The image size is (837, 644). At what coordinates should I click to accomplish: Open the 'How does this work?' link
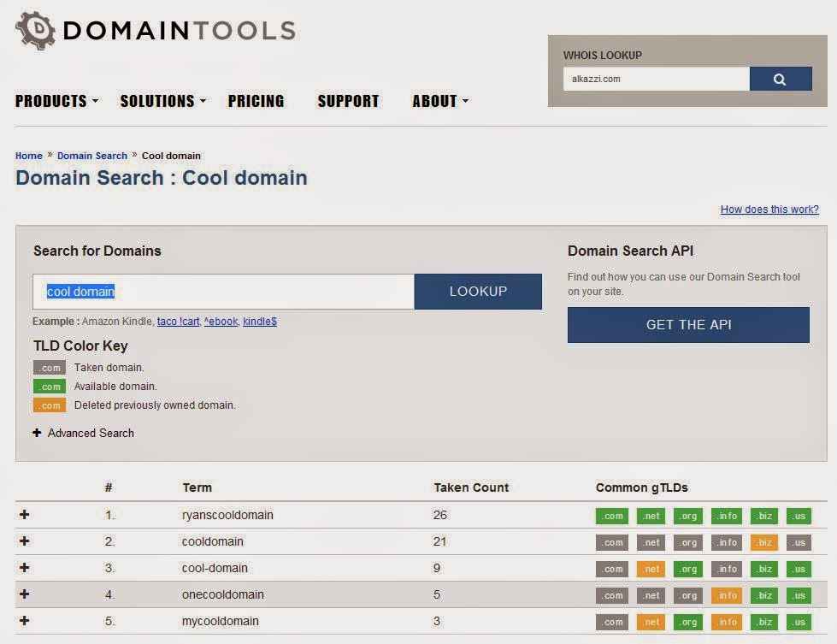[x=769, y=209]
